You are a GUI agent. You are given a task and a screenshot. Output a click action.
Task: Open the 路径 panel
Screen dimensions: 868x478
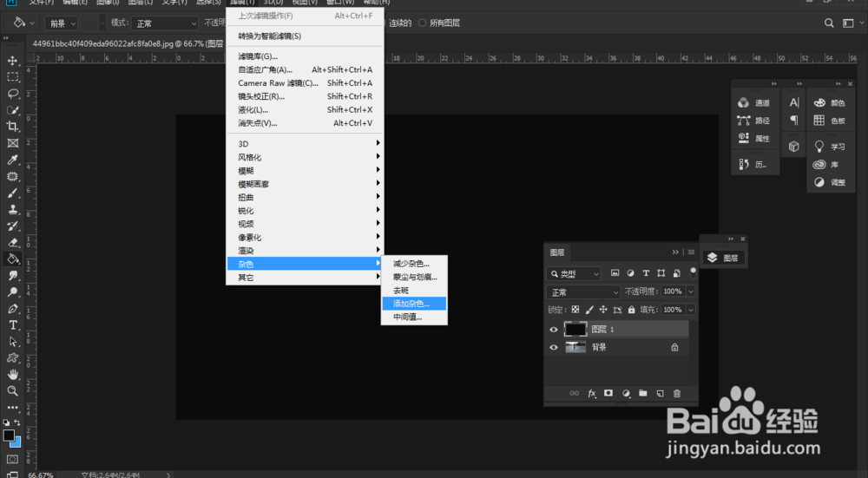click(755, 121)
